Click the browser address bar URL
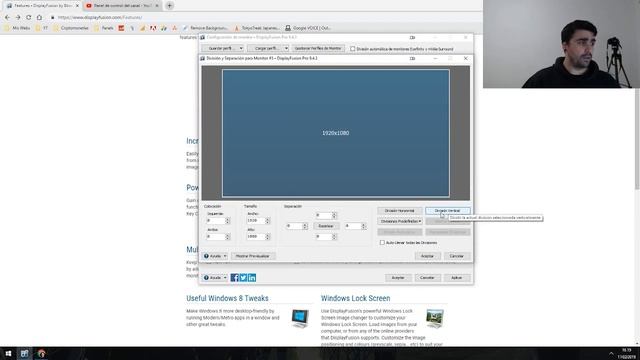 [100, 18]
